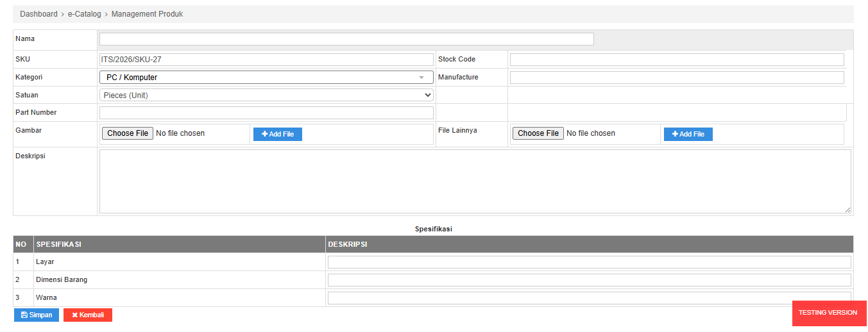This screenshot has width=868, height=332.
Task: Go to Dashboard in breadcrumb
Action: click(38, 14)
